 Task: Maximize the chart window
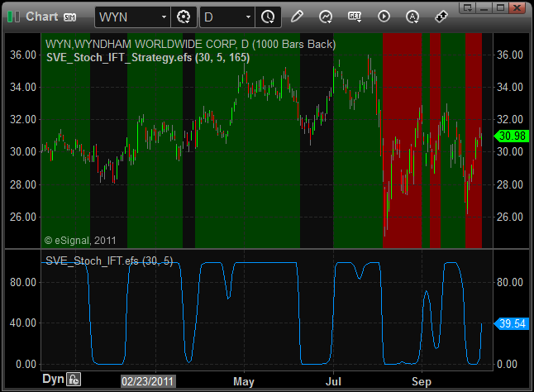coord(500,7)
